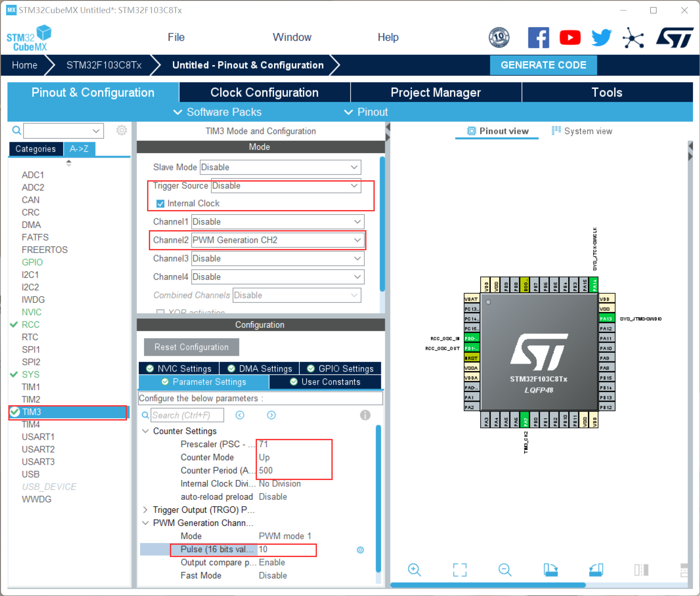This screenshot has width=700, height=596.
Task: Click the gear icon beside Pulse row
Action: (360, 550)
